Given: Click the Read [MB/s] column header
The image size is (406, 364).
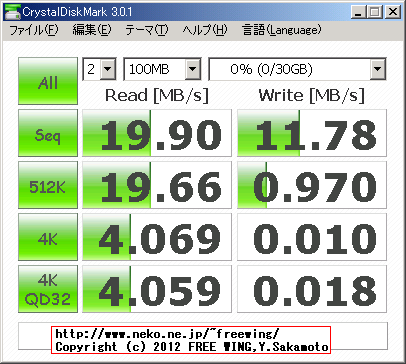Looking at the screenshot, I should click(157, 95).
